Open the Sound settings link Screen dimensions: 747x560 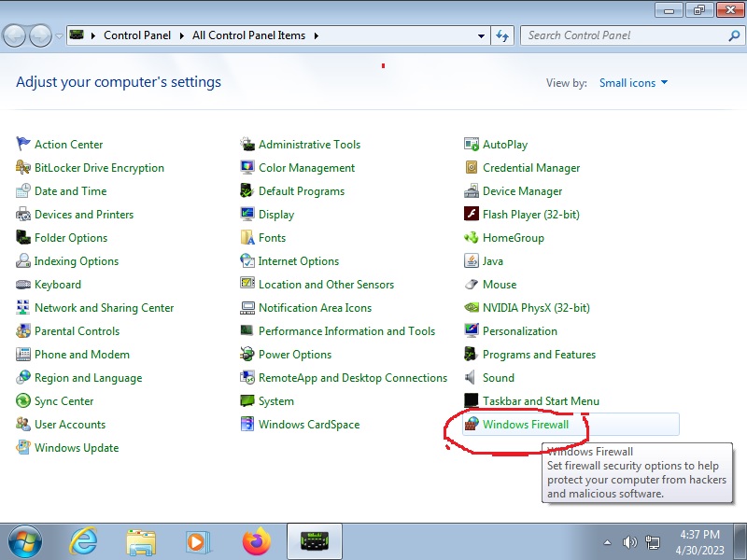499,378
